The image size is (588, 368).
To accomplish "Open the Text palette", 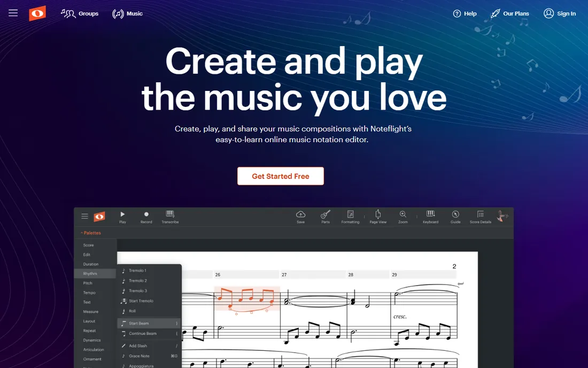I will 87,302.
